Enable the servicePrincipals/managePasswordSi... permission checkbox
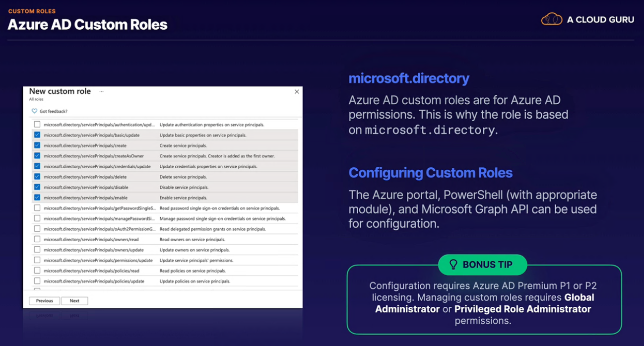Screen dimensions: 644x346 point(37,218)
